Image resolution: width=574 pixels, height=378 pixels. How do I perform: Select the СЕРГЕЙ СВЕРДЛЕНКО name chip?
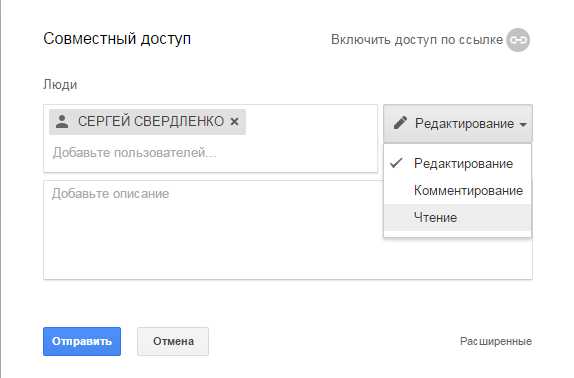click(x=148, y=122)
